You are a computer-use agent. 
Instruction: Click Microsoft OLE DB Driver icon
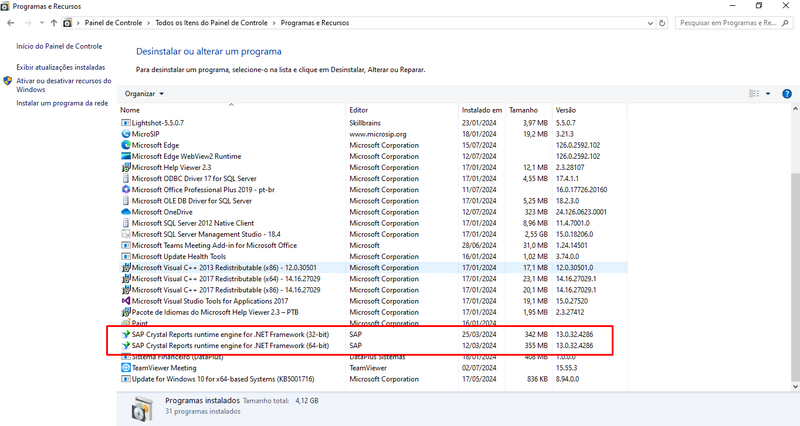pyautogui.click(x=126, y=201)
